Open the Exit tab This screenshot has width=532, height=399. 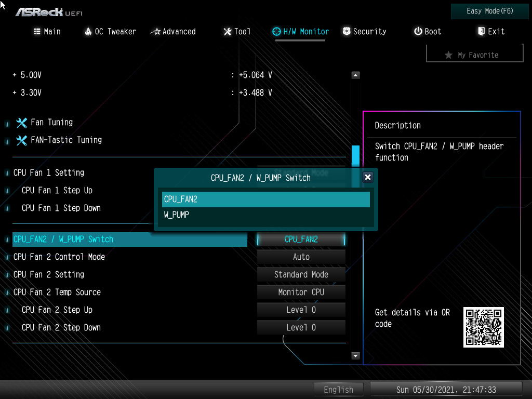click(x=491, y=32)
